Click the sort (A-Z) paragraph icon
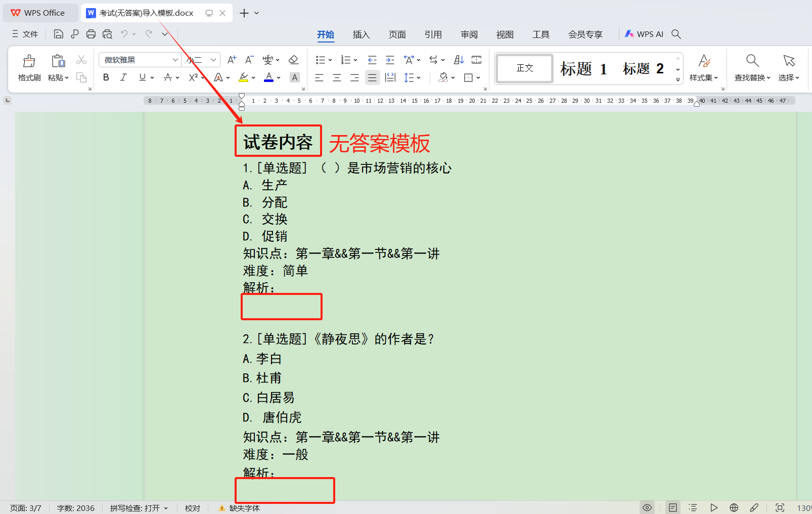Screen dimensions: 812x514 click(x=459, y=60)
